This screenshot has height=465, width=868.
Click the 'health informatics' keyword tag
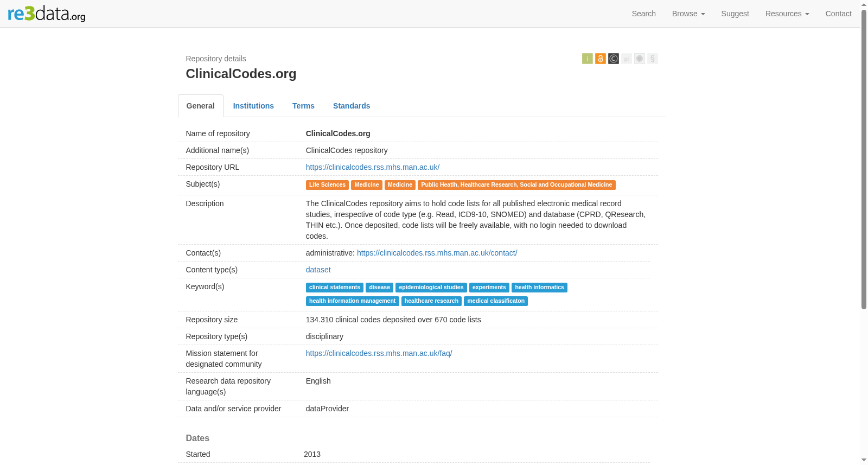pyautogui.click(x=539, y=288)
